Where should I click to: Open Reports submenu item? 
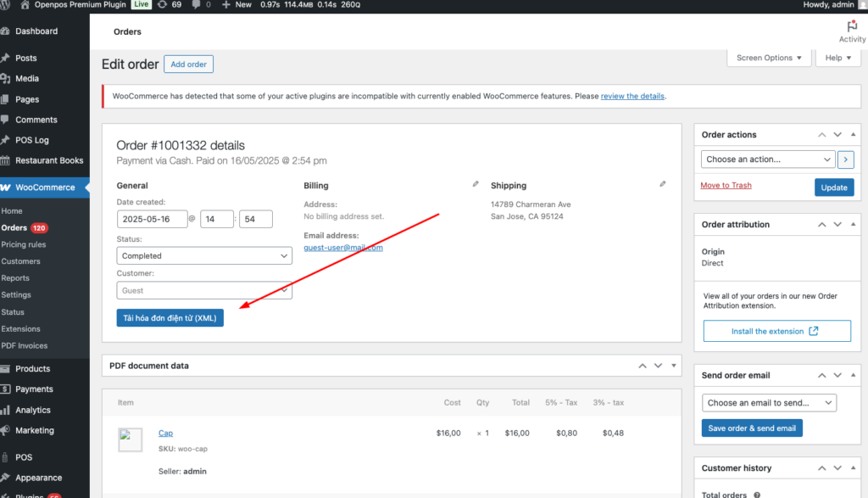(x=15, y=278)
